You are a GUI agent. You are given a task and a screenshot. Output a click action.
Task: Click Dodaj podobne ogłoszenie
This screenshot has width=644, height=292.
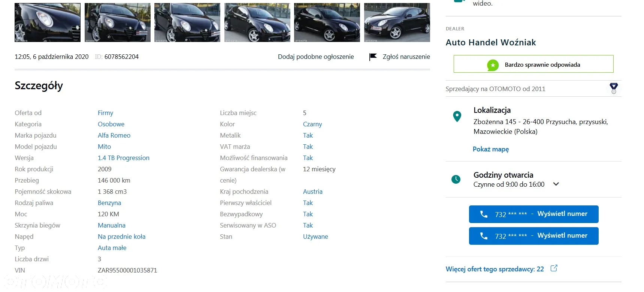point(316,57)
